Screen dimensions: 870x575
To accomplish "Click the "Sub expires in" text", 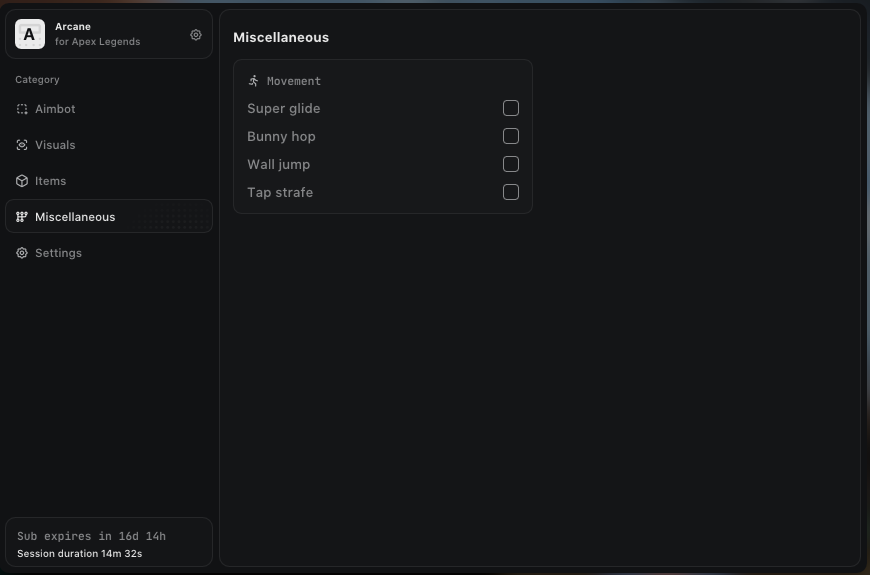I will 91,537.
